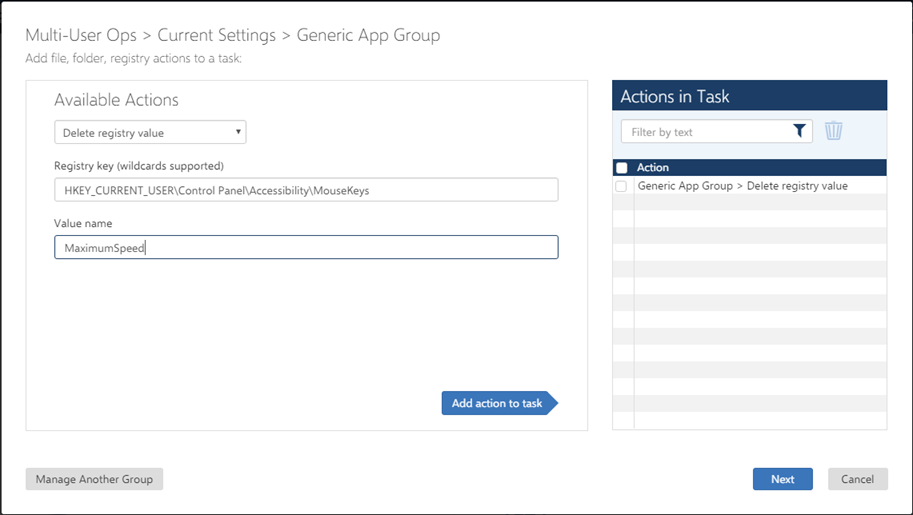The image size is (913, 515).
Task: Select Generic App Group breadcrumb item
Action: click(368, 36)
